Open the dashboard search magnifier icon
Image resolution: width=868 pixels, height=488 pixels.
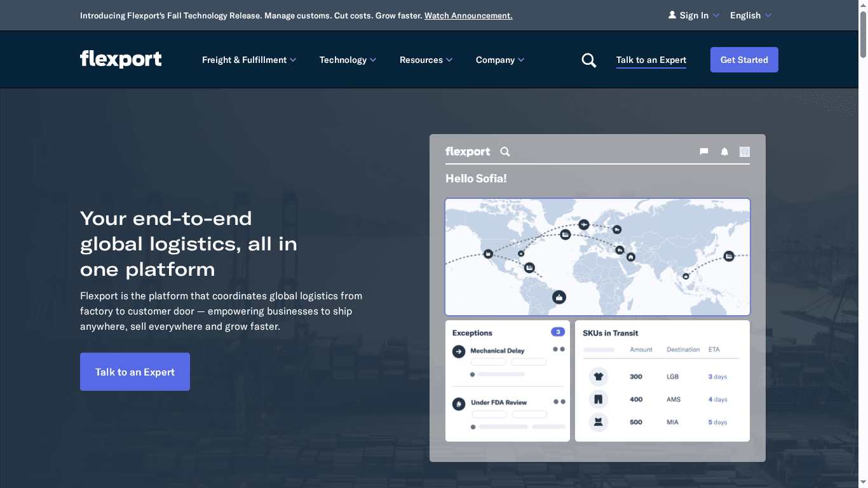(x=505, y=152)
